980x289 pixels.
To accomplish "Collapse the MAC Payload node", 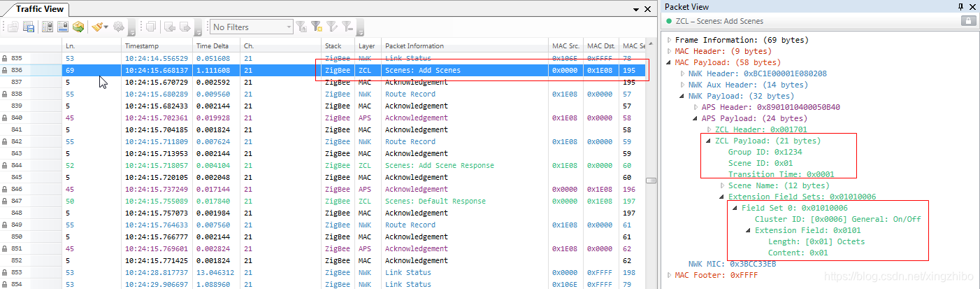I will click(670, 62).
